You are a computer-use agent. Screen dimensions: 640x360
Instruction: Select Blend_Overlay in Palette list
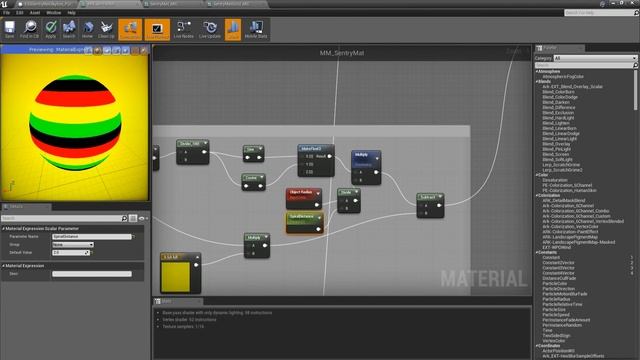[x=556, y=144]
